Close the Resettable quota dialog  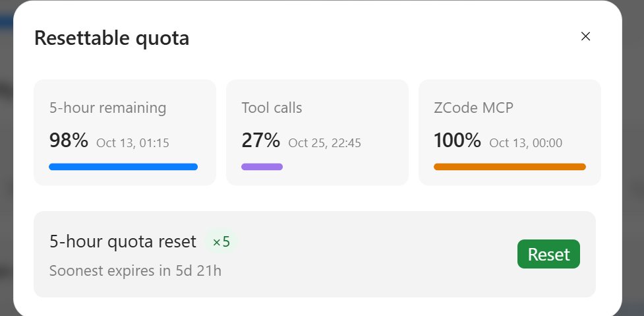point(585,36)
